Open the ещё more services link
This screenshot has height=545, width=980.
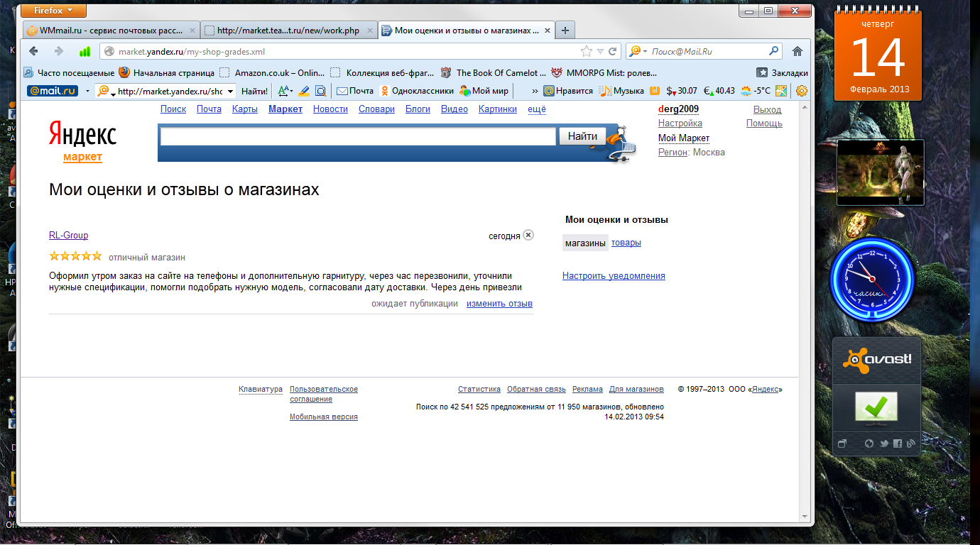pyautogui.click(x=537, y=109)
